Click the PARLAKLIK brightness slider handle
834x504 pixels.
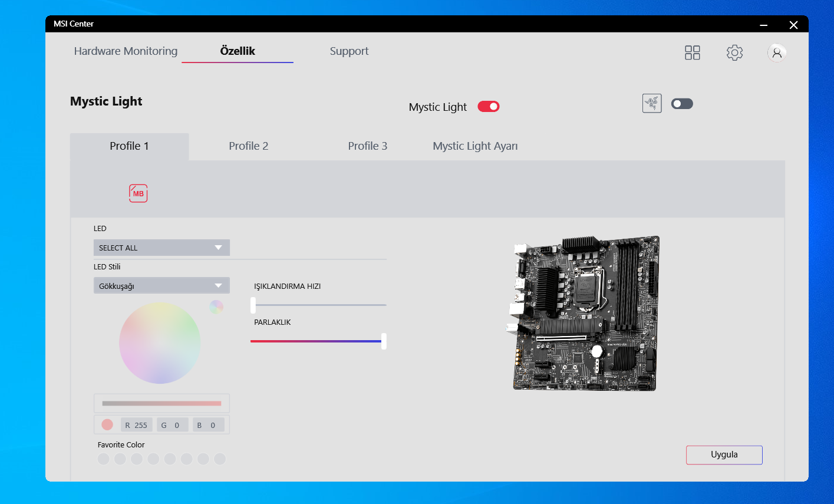(384, 341)
